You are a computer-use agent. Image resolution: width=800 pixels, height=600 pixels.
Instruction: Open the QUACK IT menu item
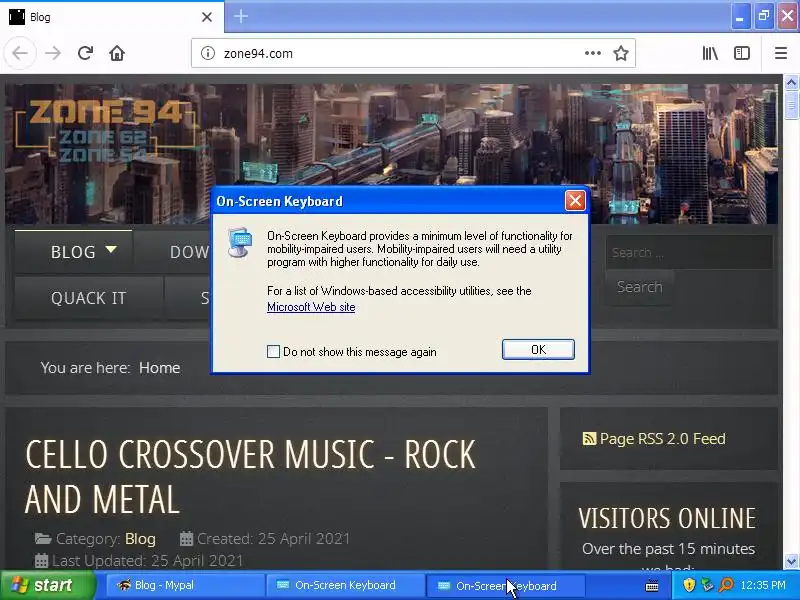point(89,298)
